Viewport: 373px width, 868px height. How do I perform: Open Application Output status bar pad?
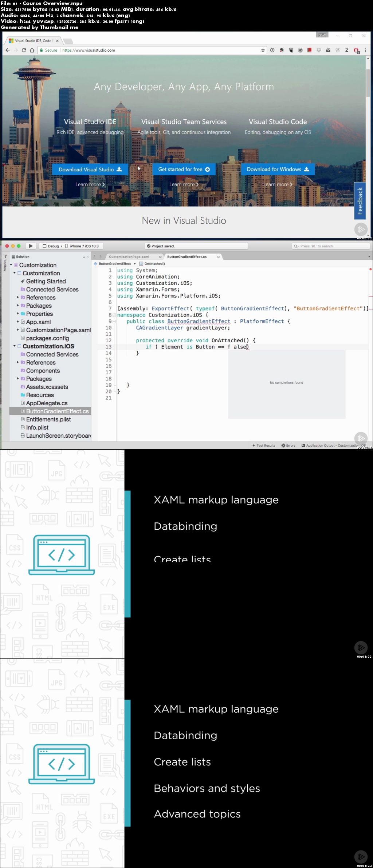334,445
